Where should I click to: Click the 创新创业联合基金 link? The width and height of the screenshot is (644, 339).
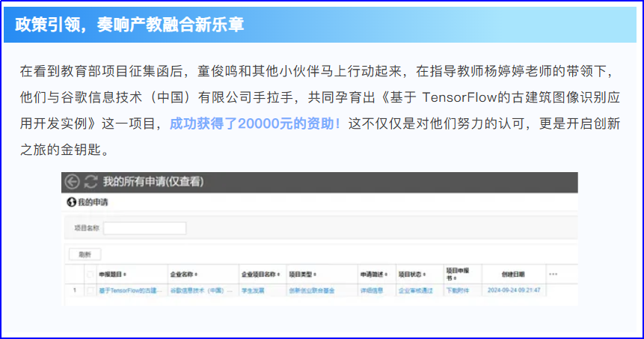312,290
